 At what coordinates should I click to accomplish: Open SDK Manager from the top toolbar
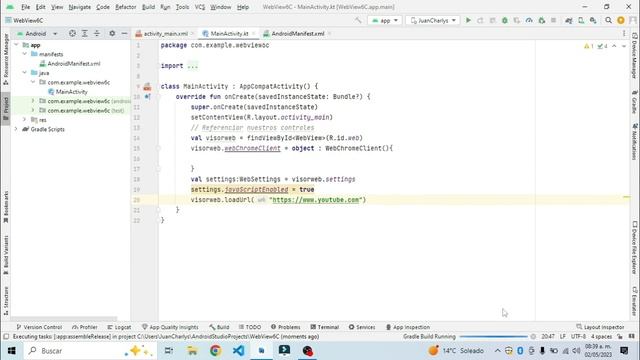coord(593,20)
